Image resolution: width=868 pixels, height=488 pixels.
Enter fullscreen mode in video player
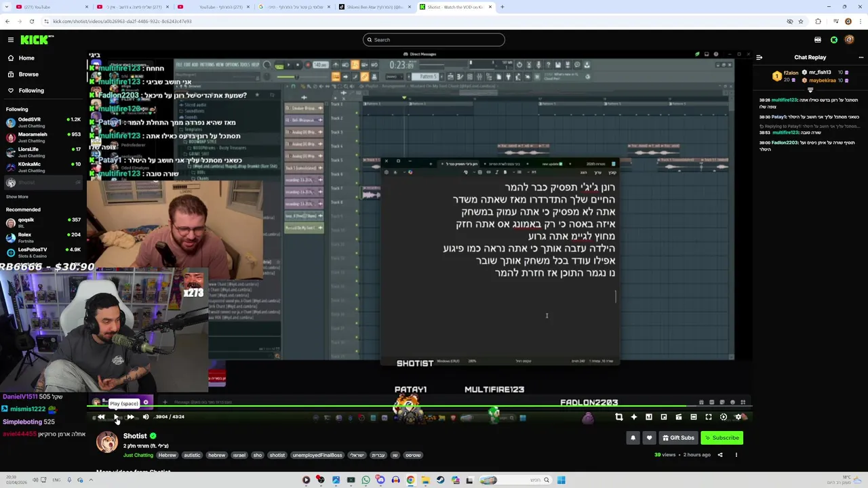(708, 417)
